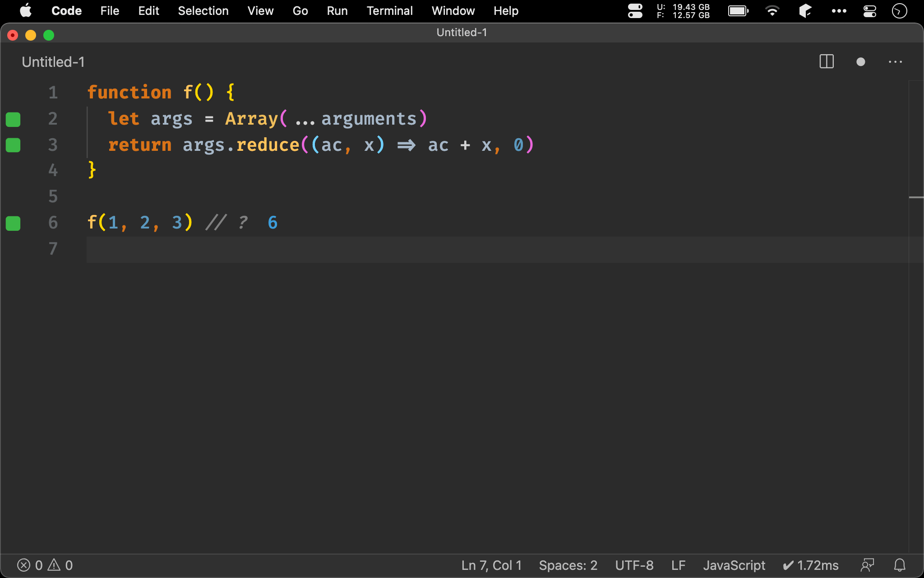Image resolution: width=924 pixels, height=578 pixels.
Task: Open macOS Control Center icon
Action: (869, 11)
